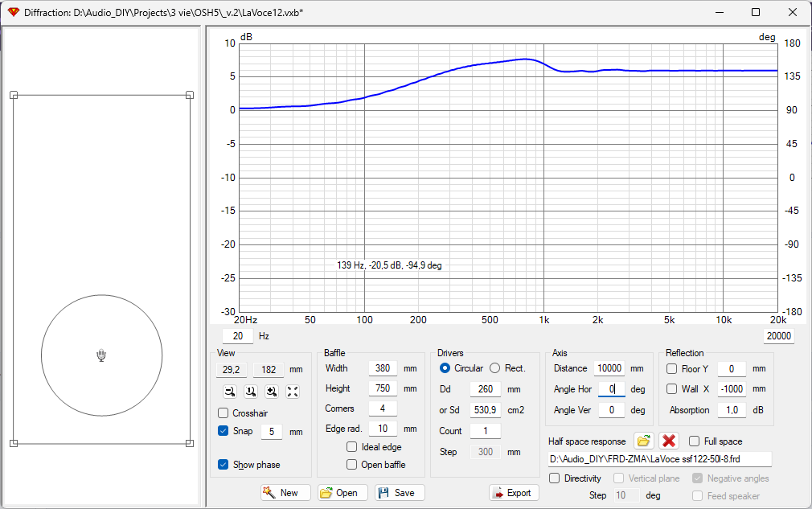The height and width of the screenshot is (509, 812).
Task: Tick the Open baffle checkbox
Action: point(351,465)
